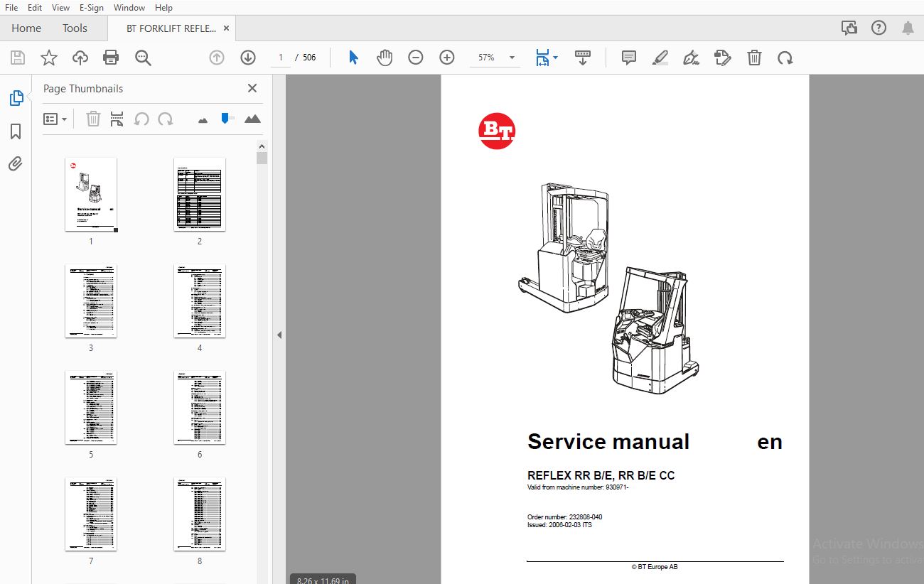
Task: Open the share/chat icon at top right
Action: pyautogui.click(x=849, y=28)
